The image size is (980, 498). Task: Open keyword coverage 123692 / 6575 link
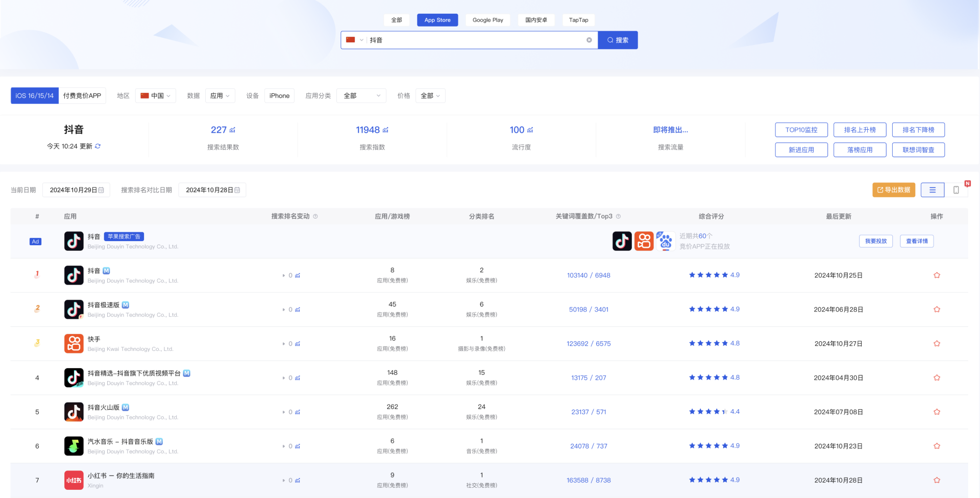click(x=589, y=344)
